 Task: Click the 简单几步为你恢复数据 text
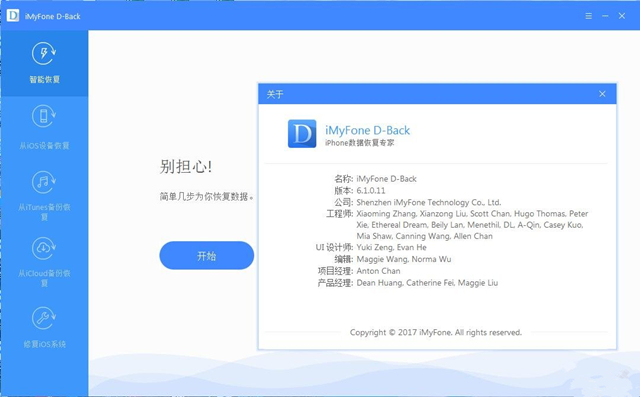(207, 197)
